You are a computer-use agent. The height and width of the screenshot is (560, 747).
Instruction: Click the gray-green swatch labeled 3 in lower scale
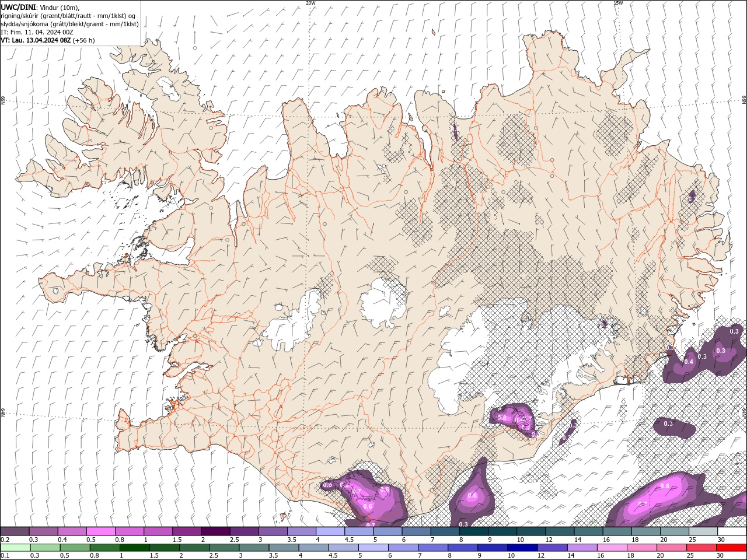click(x=254, y=548)
